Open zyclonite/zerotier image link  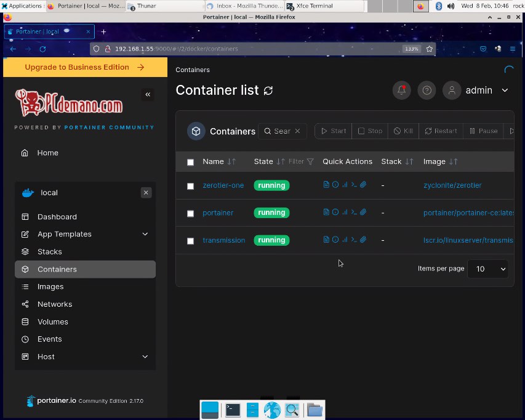coord(452,185)
